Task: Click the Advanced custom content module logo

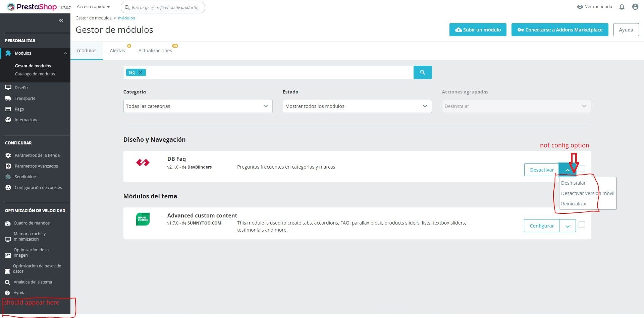Action: 143,219
